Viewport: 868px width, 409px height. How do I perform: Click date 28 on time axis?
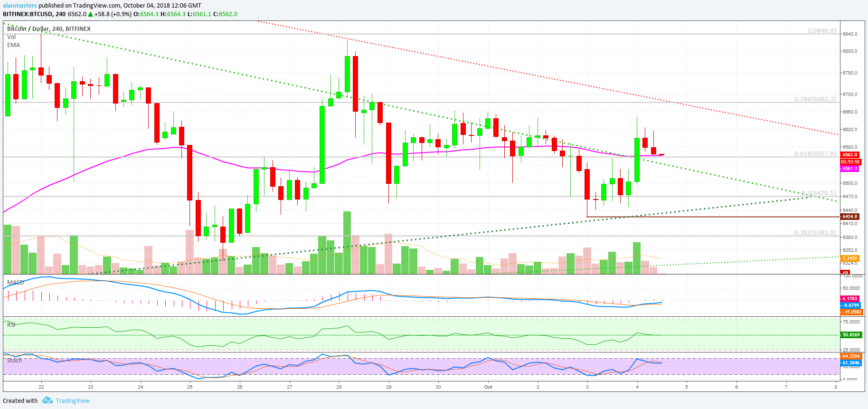339,387
